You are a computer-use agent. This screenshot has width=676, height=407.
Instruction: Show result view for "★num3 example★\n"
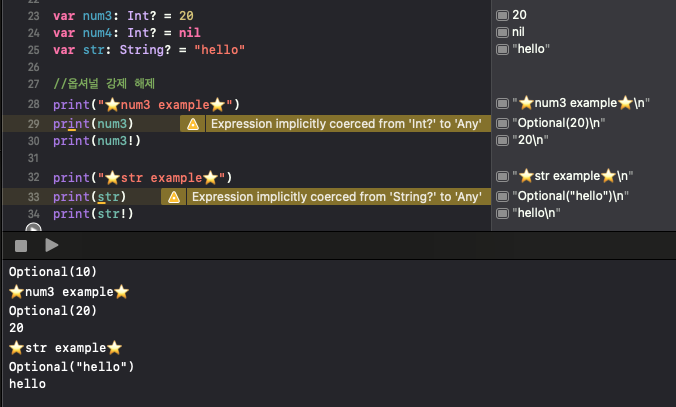pos(502,103)
